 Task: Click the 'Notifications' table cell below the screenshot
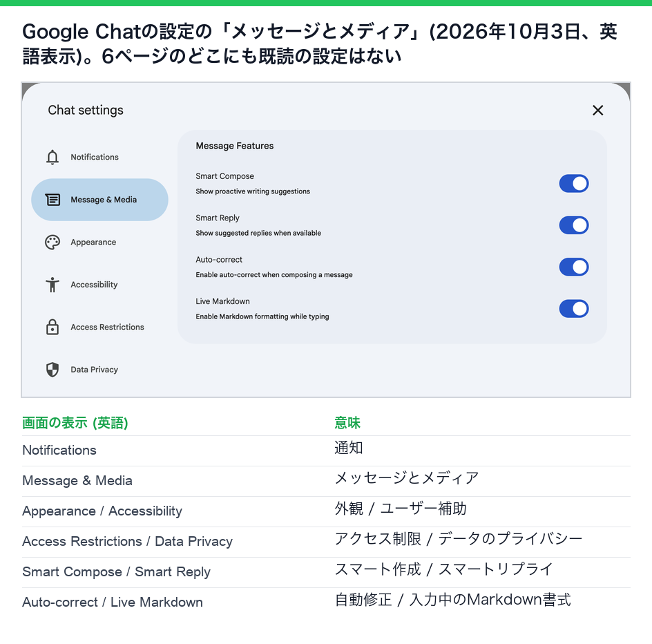tap(59, 451)
